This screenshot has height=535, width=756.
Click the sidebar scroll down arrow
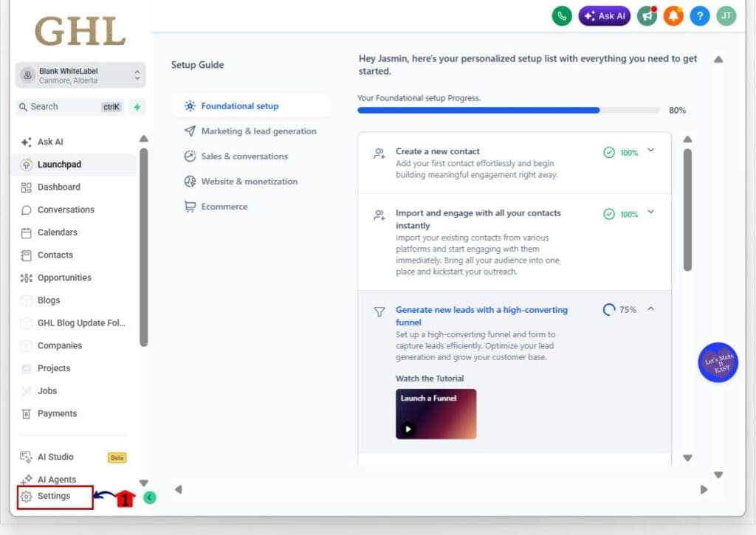[144, 483]
